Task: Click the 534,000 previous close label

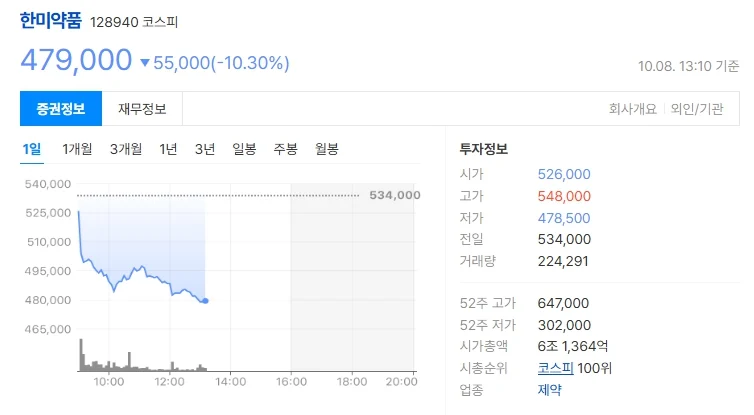Action: pos(395,195)
